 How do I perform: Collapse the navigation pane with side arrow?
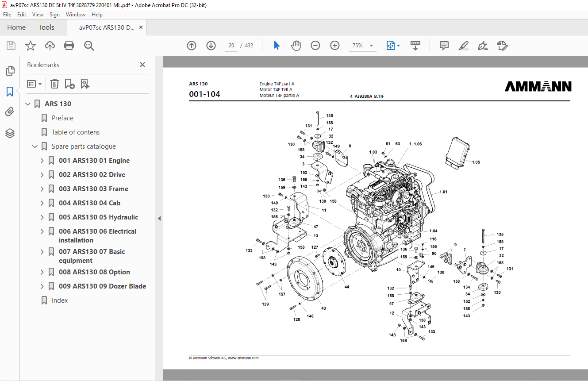[x=159, y=218]
